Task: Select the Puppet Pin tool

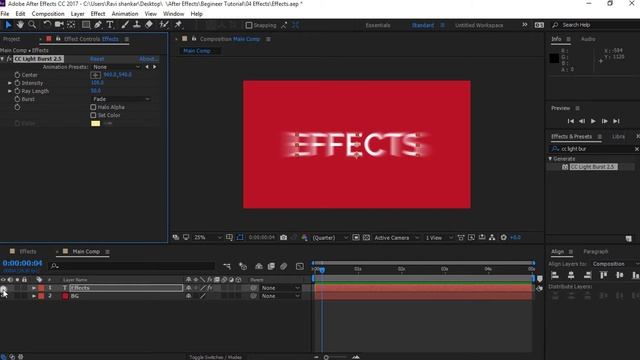Action: [178, 25]
